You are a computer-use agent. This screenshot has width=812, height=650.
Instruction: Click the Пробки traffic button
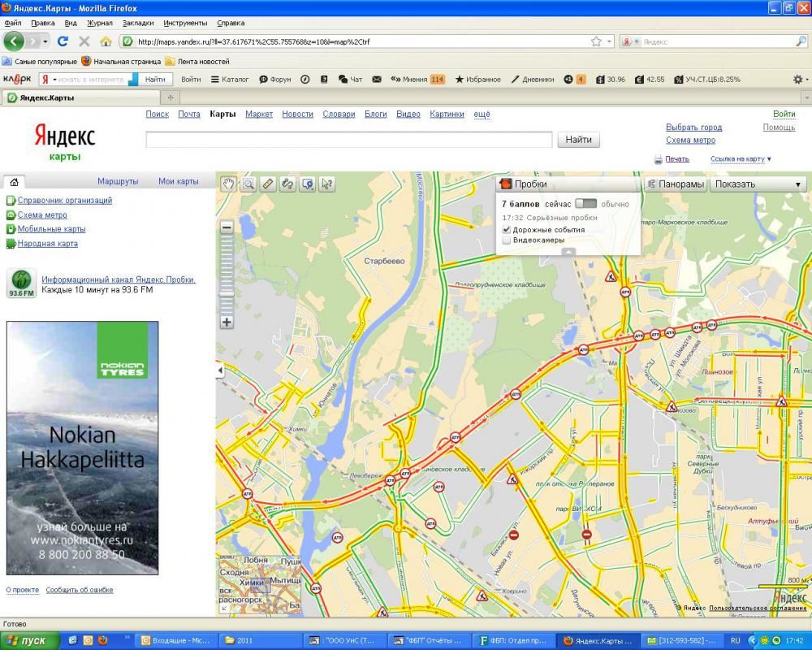pos(568,184)
